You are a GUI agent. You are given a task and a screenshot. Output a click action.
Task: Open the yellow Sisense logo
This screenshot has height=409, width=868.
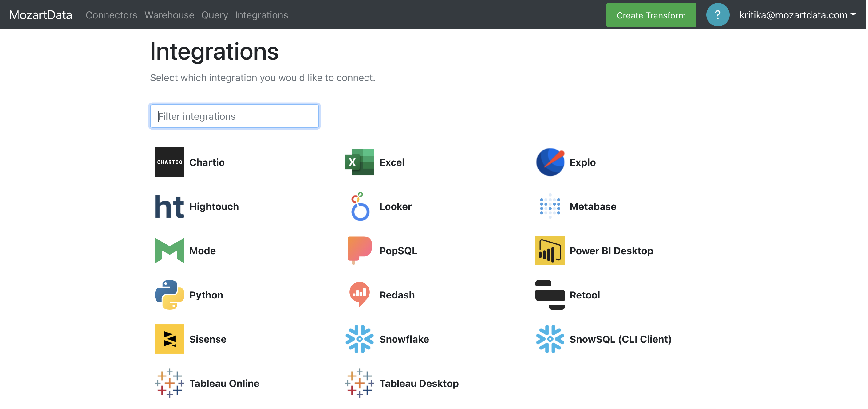[x=169, y=339]
